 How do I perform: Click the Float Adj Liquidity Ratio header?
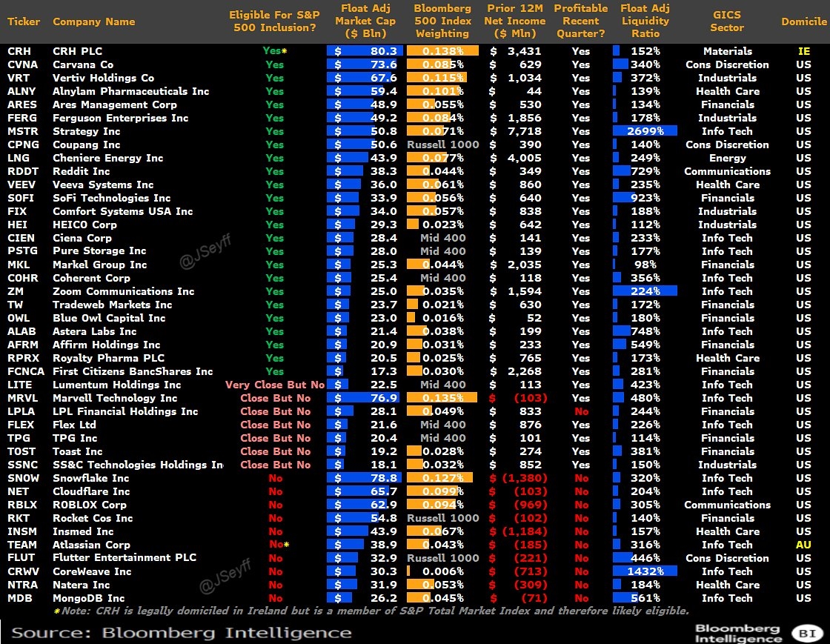(x=644, y=21)
